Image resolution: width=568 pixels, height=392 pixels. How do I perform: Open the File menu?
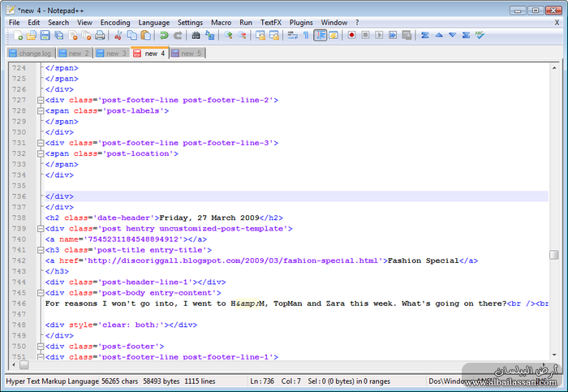click(14, 23)
